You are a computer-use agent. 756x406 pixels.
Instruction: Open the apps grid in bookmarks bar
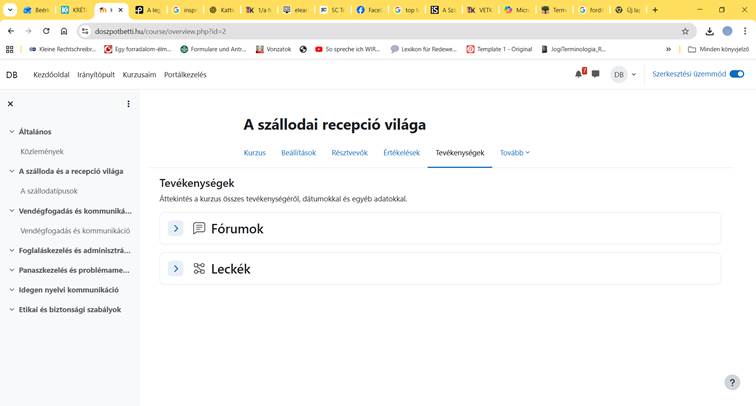point(10,49)
